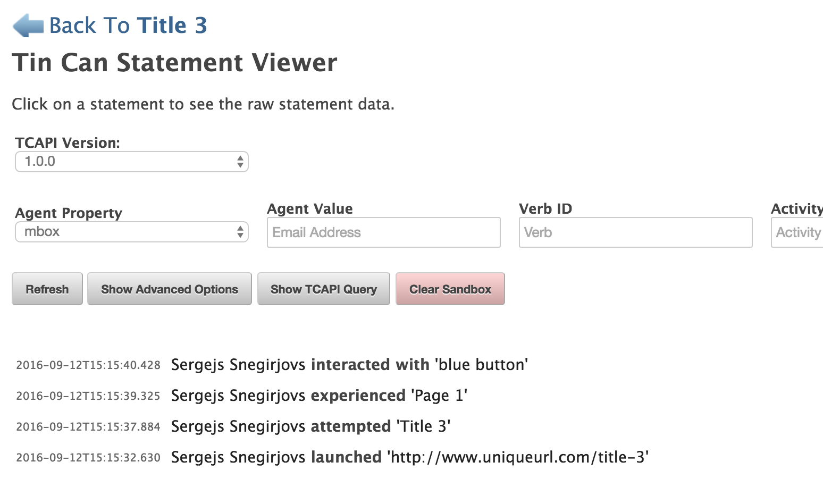The image size is (823, 504).
Task: Click timestamp 2016-09-12T15:15:39.325
Action: [88, 396]
